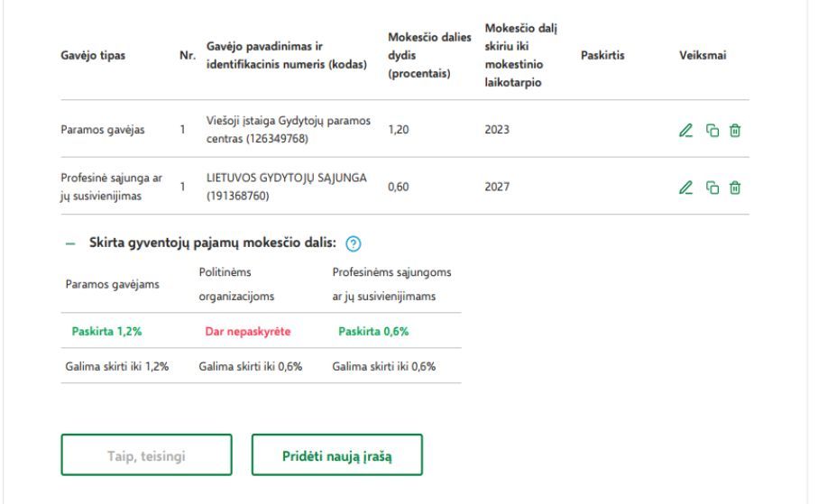Click the Veiksmai column header
This screenshot has height=504, width=818.
tap(703, 55)
